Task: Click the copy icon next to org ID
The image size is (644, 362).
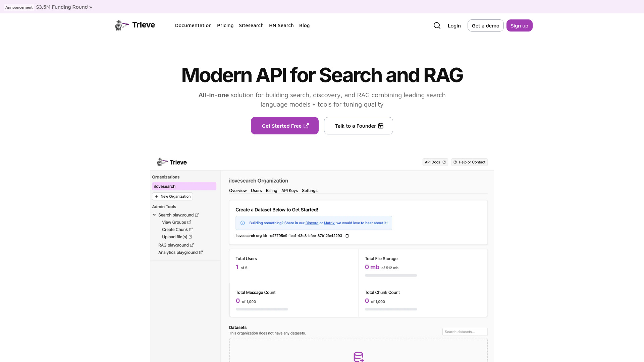Action: coord(347,236)
